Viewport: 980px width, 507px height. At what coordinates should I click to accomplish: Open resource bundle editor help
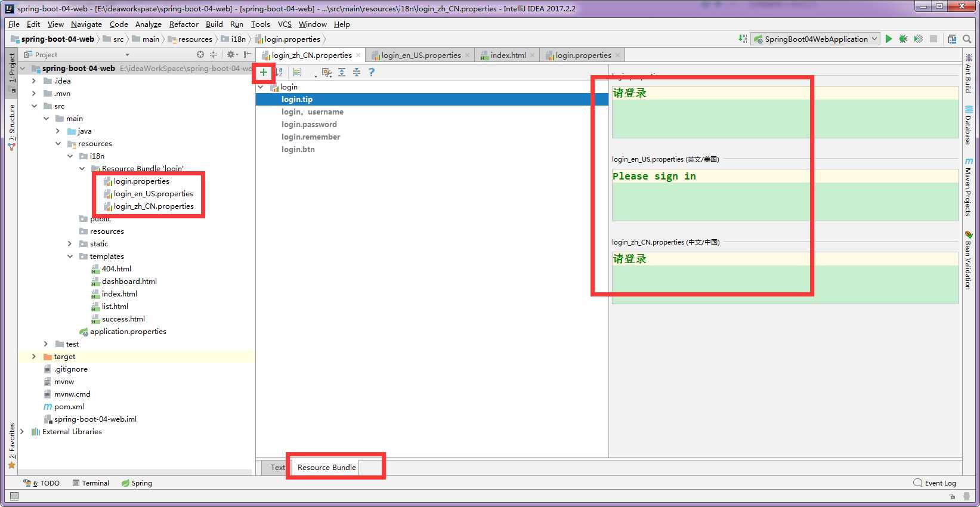click(372, 72)
